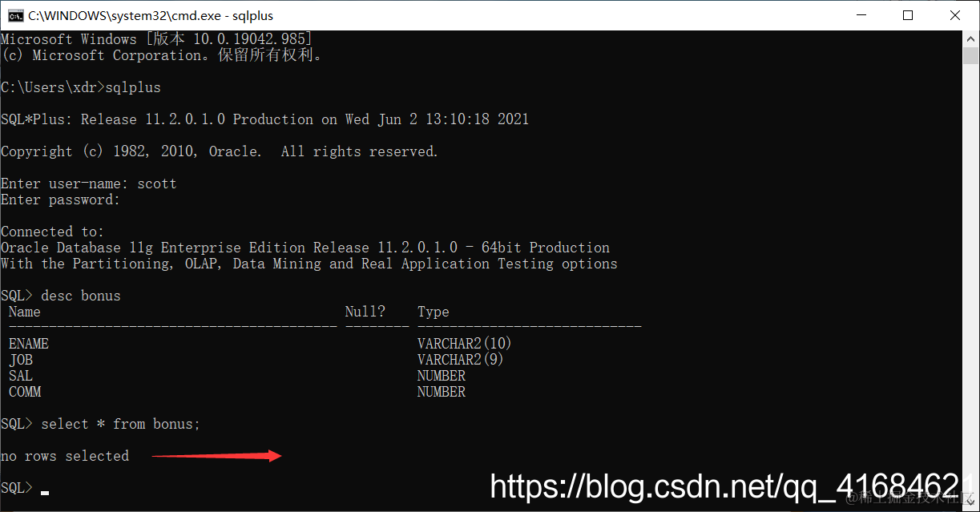Click the 'Name' column header
The image size is (980, 512).
[x=25, y=312]
